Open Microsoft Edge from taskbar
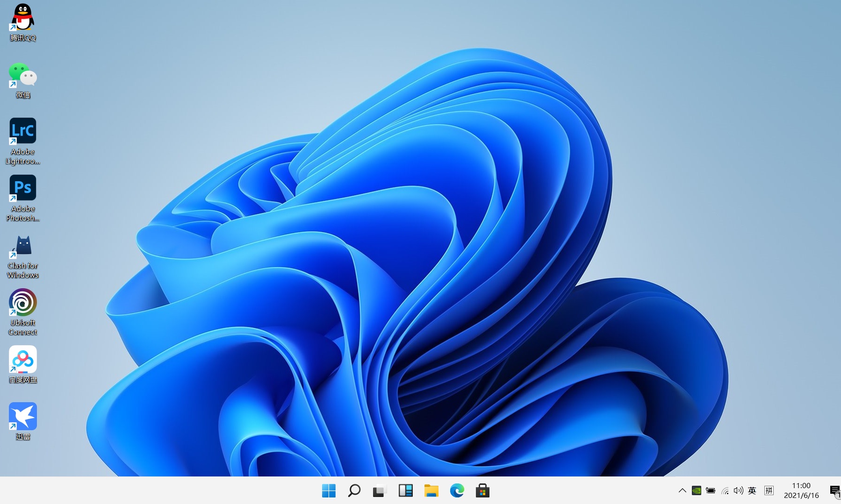Image resolution: width=841 pixels, height=504 pixels. [x=457, y=491]
